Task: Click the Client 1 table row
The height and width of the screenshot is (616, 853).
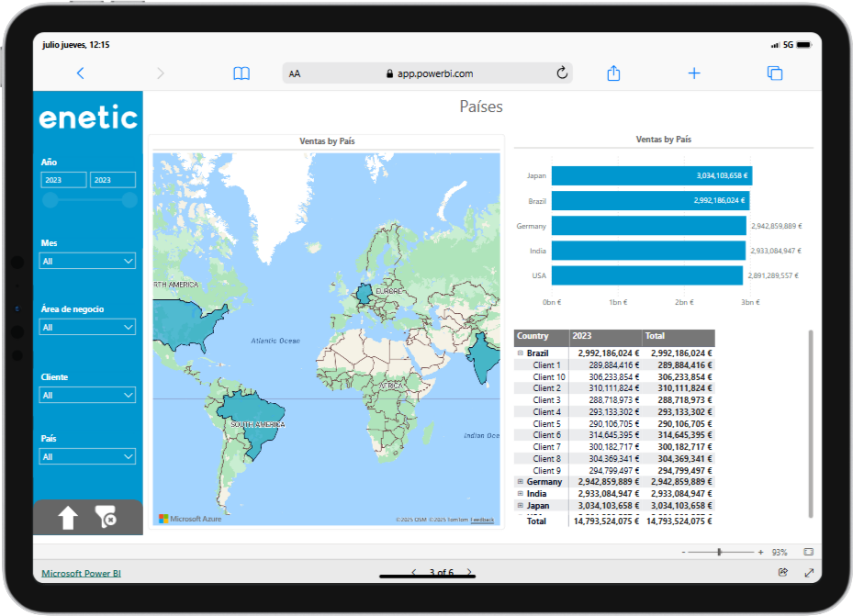Action: 614,365
